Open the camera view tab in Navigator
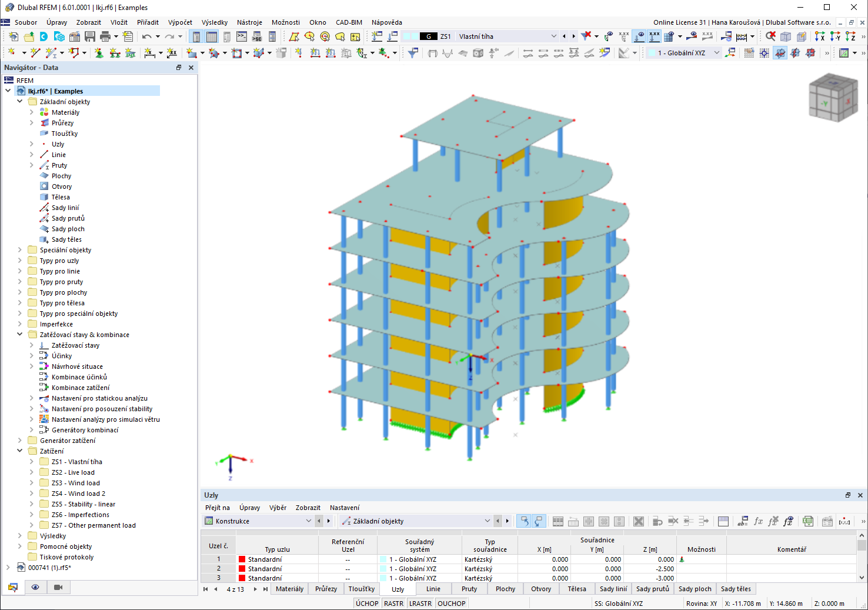This screenshot has height=610, width=868. pyautogui.click(x=58, y=587)
